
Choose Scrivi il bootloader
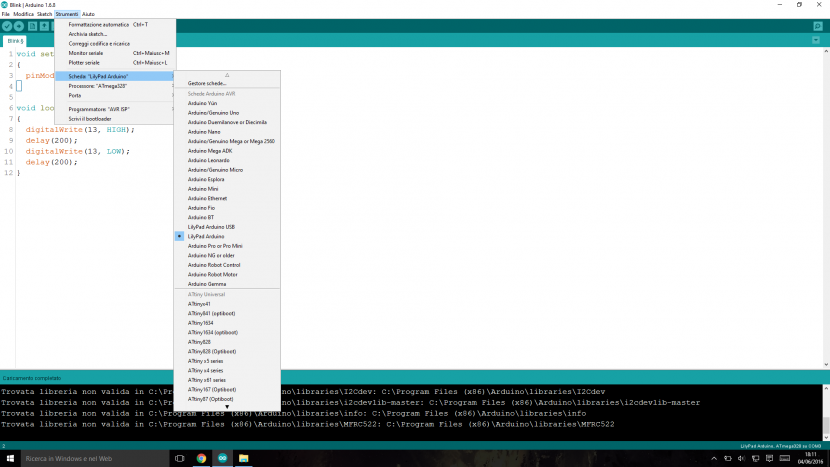click(x=115, y=119)
